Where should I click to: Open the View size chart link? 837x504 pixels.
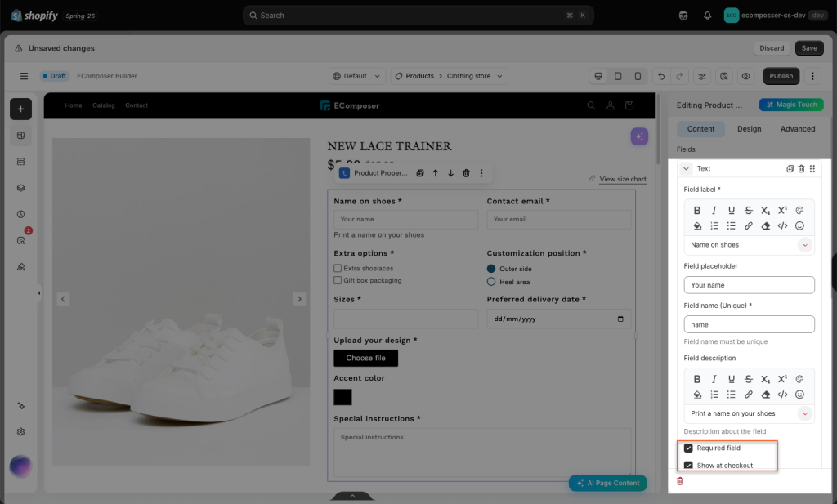pos(622,179)
